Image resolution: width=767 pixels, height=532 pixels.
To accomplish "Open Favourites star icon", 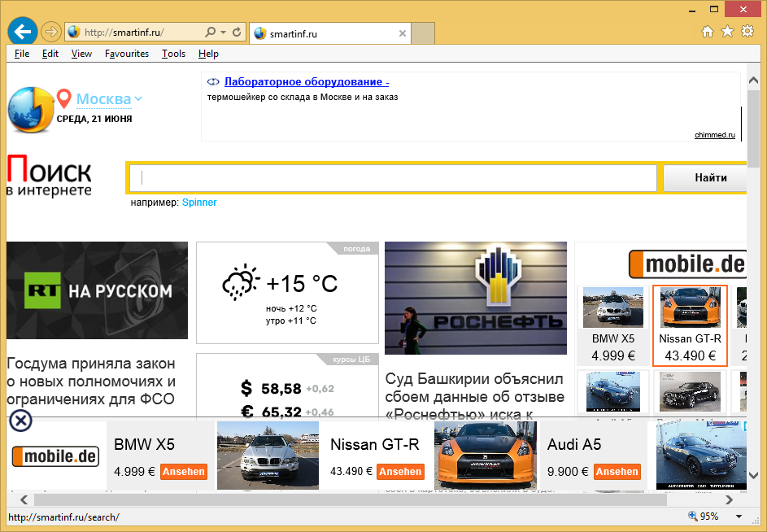I will pos(727,32).
